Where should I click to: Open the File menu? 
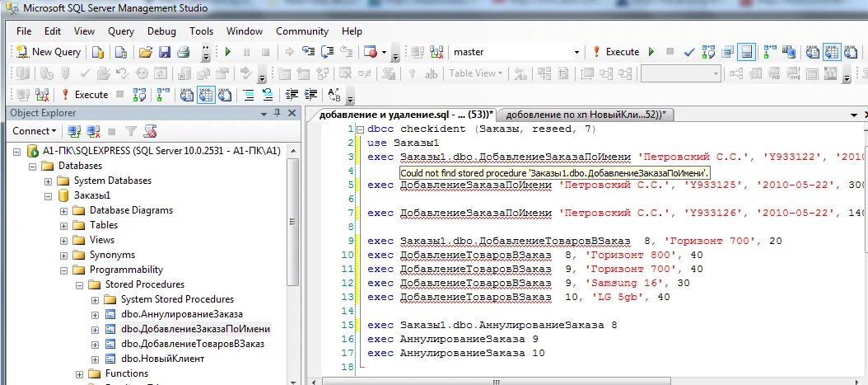24,31
